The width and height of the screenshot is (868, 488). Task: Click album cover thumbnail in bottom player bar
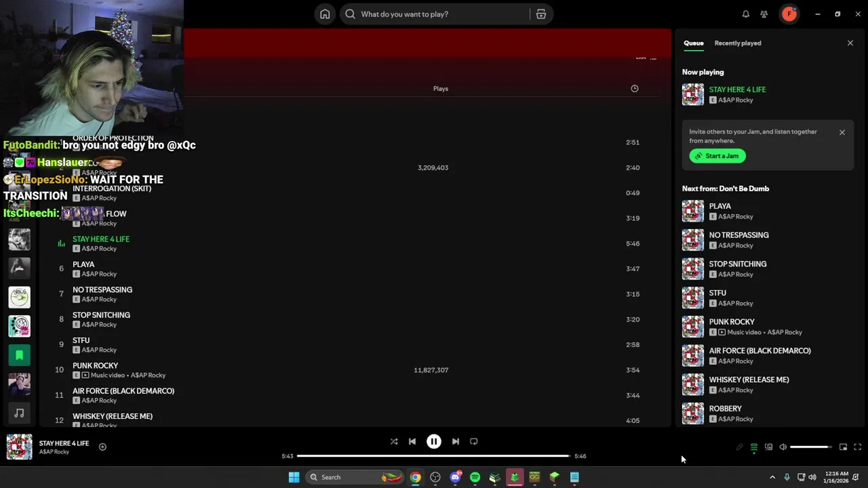[x=19, y=447]
